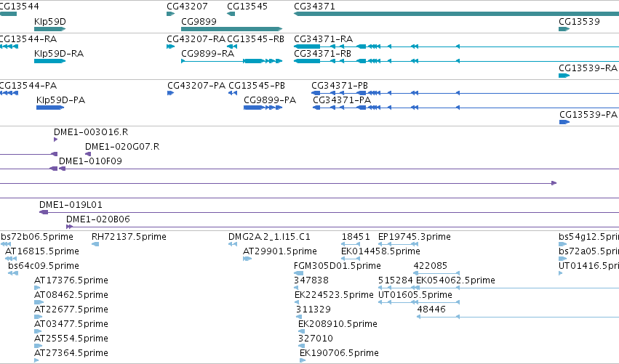Select cDNA label DME1-010F09
The image size is (619, 364).
point(90,161)
